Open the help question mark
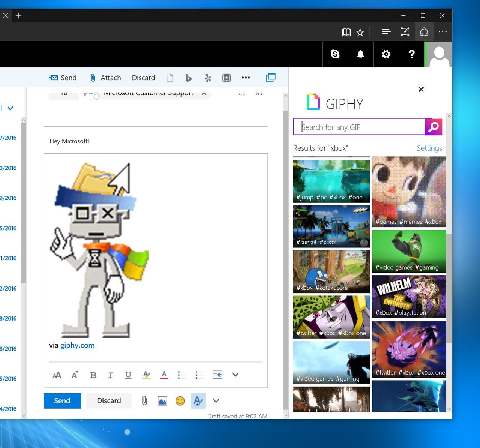 (412, 54)
